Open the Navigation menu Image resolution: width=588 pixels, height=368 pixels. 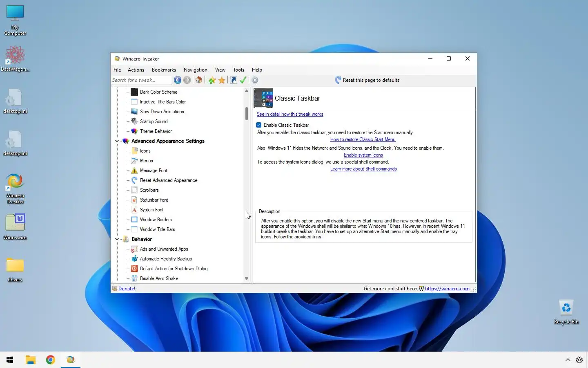[x=196, y=70]
